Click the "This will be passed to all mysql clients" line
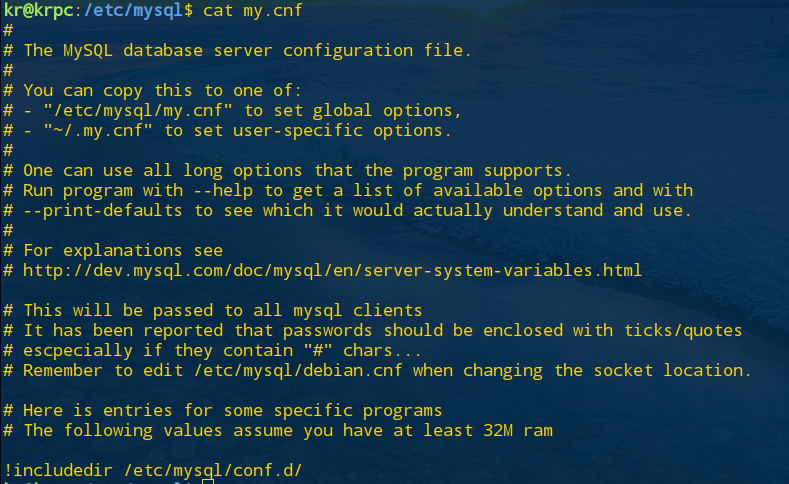 [x=222, y=310]
